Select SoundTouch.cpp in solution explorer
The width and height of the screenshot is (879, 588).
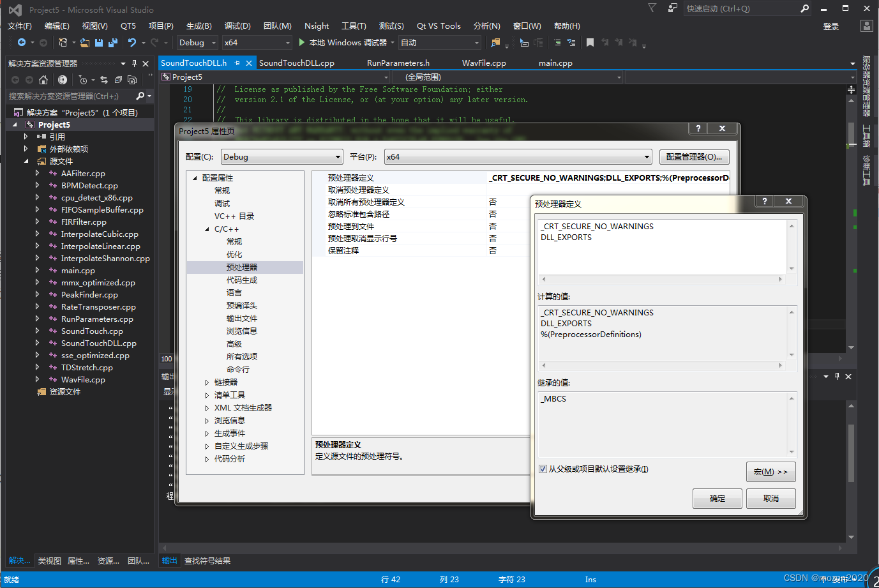coord(92,331)
